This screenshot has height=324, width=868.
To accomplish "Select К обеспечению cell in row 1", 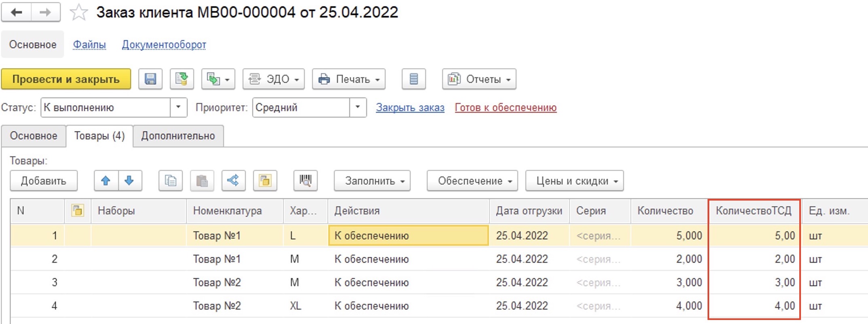I will [x=409, y=236].
